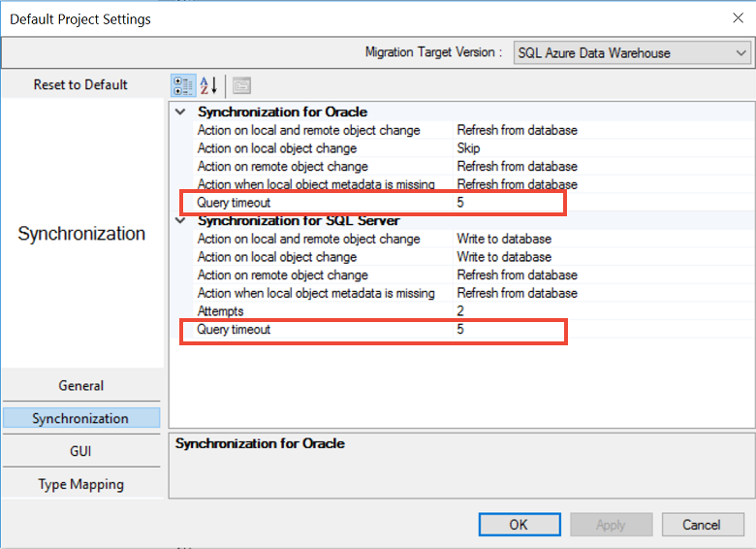The width and height of the screenshot is (756, 549).
Task: Select Oracle 'Action on remote object change' row
Action: pos(282,167)
